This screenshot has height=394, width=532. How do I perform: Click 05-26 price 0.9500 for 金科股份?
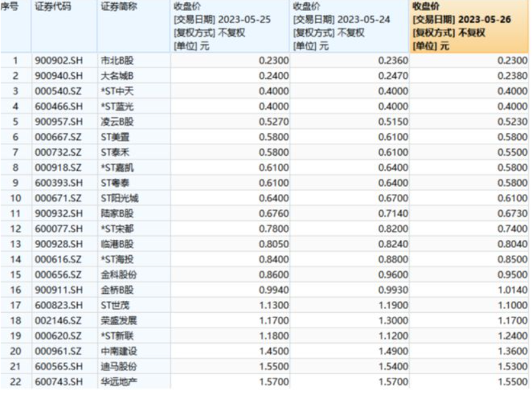(x=513, y=274)
